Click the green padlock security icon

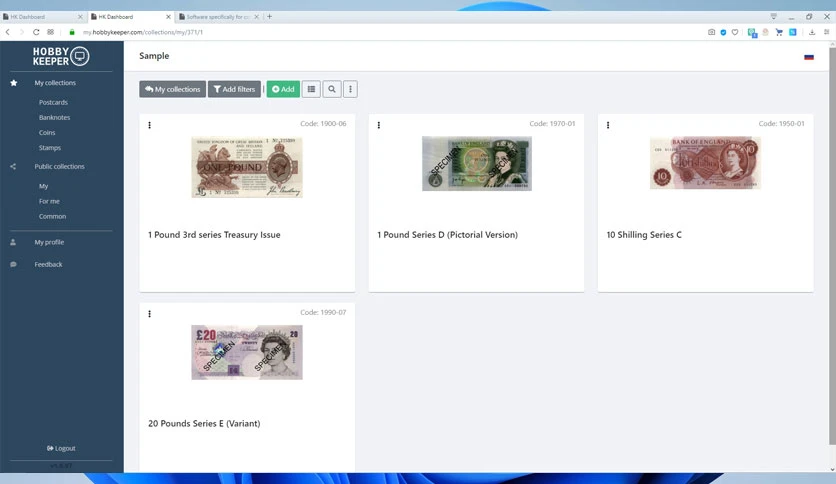point(72,32)
